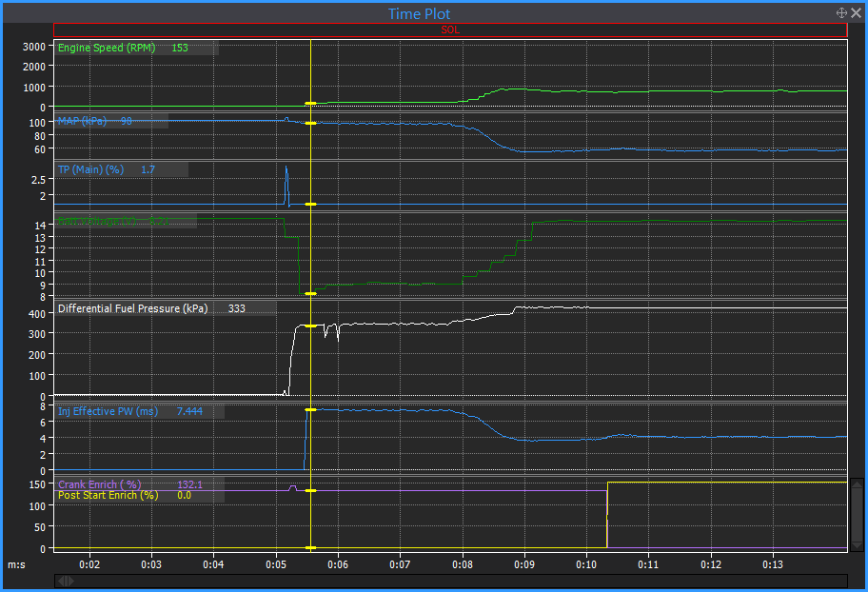
Task: Click the Differential Fuel Pressure value 333
Action: click(237, 308)
